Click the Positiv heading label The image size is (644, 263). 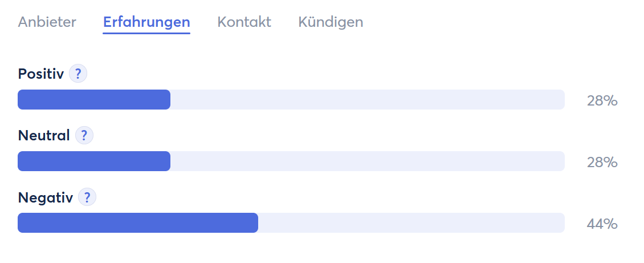41,74
